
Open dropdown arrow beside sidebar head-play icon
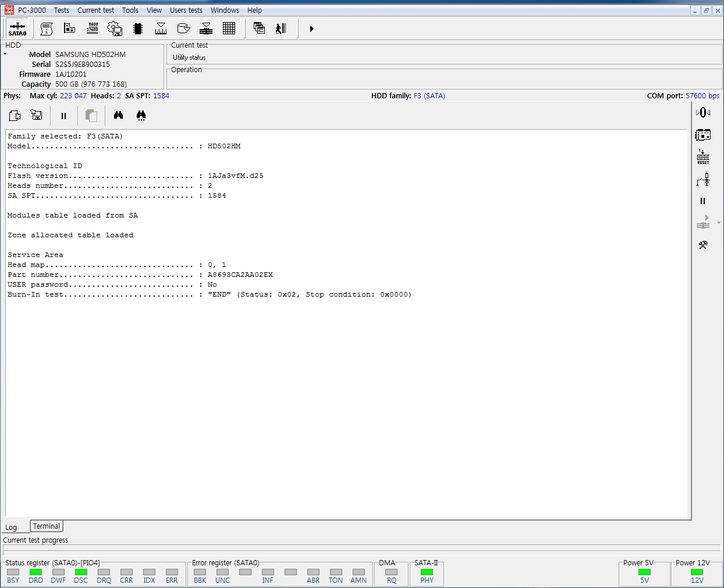point(719,223)
